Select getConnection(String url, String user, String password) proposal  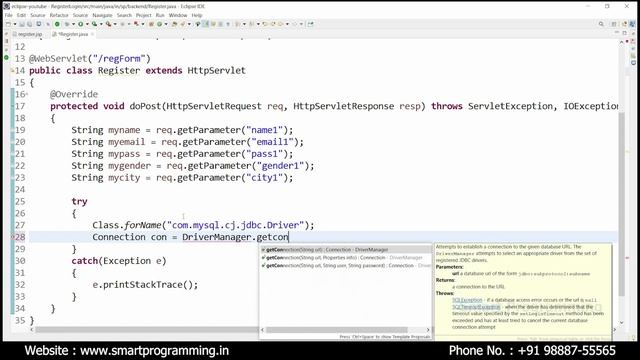pyautogui.click(x=346, y=265)
